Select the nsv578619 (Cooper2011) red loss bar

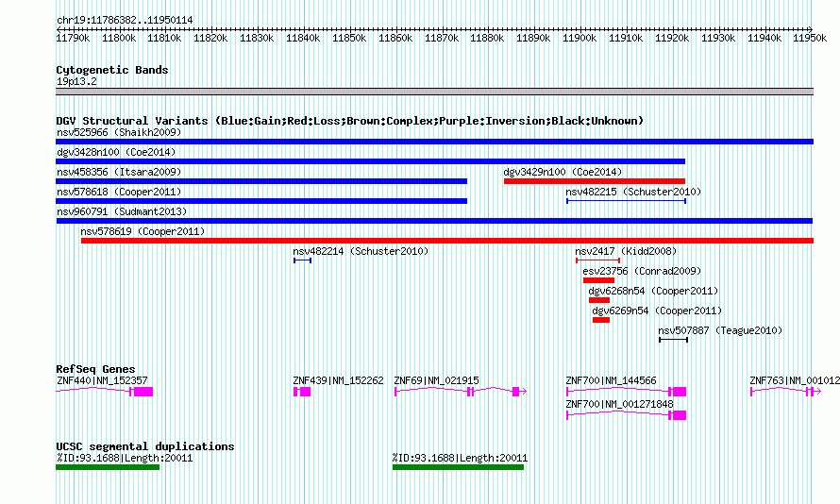point(447,241)
